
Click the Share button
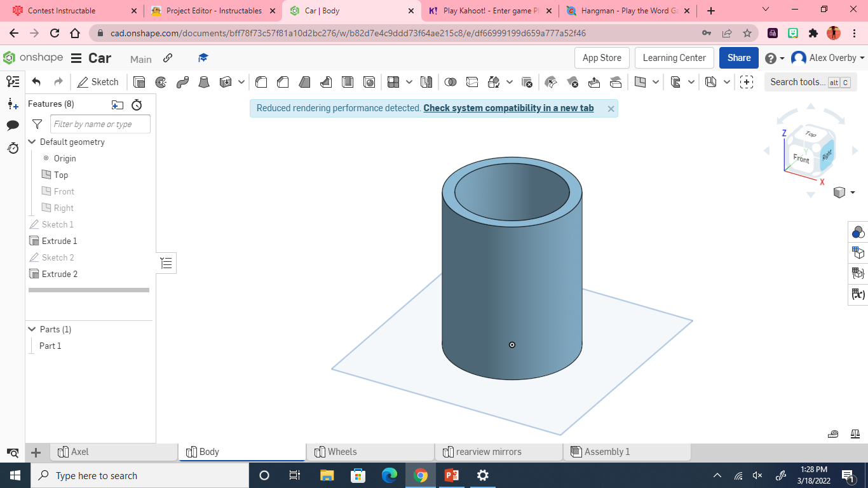[x=738, y=58]
